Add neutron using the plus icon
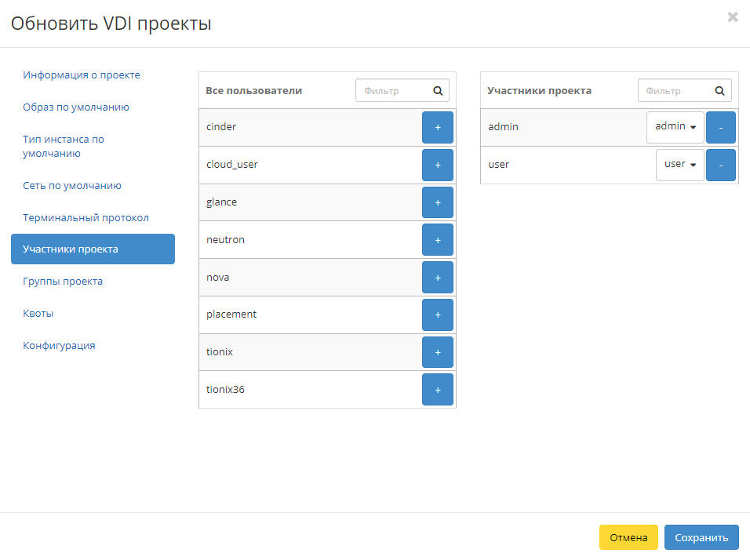The width and height of the screenshot is (750, 560). coord(438,239)
